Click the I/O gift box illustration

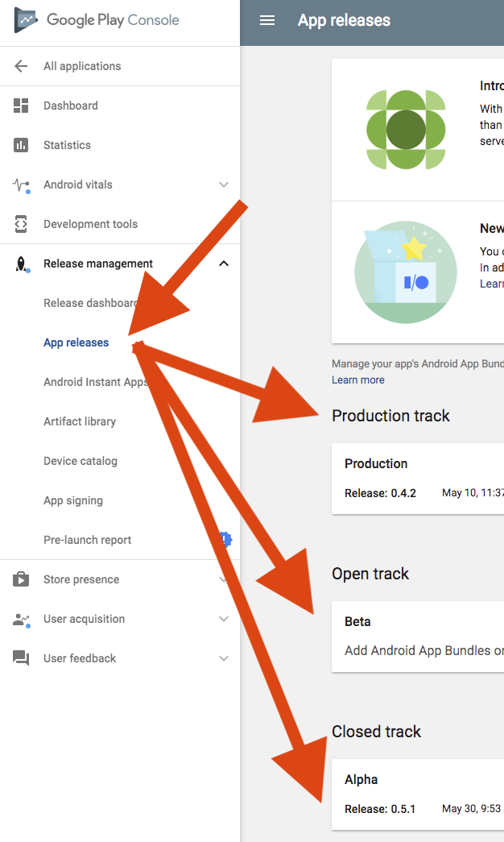pyautogui.click(x=406, y=272)
